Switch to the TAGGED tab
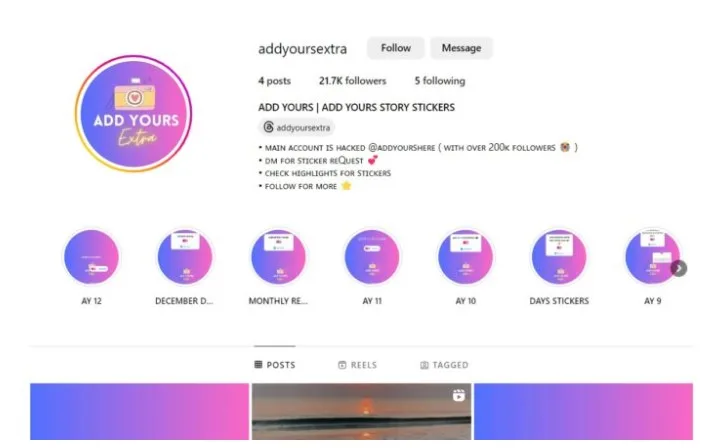The height and width of the screenshot is (448, 706). pos(444,365)
